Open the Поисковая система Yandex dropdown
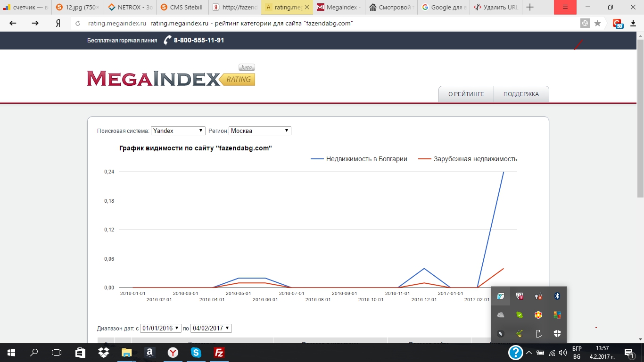This screenshot has height=362, width=644. coord(178,131)
